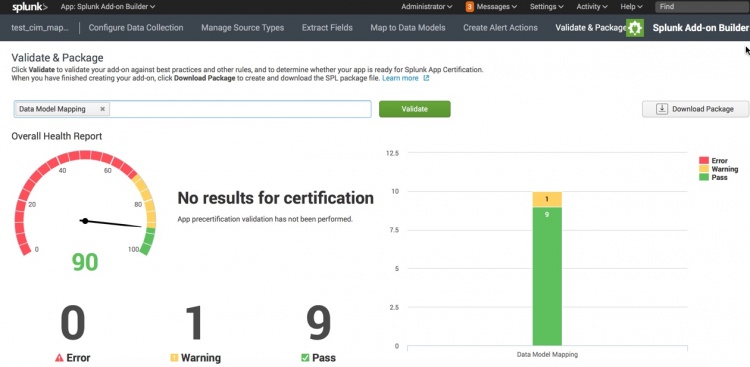Click the 'Validate & Package' page heading

click(57, 58)
